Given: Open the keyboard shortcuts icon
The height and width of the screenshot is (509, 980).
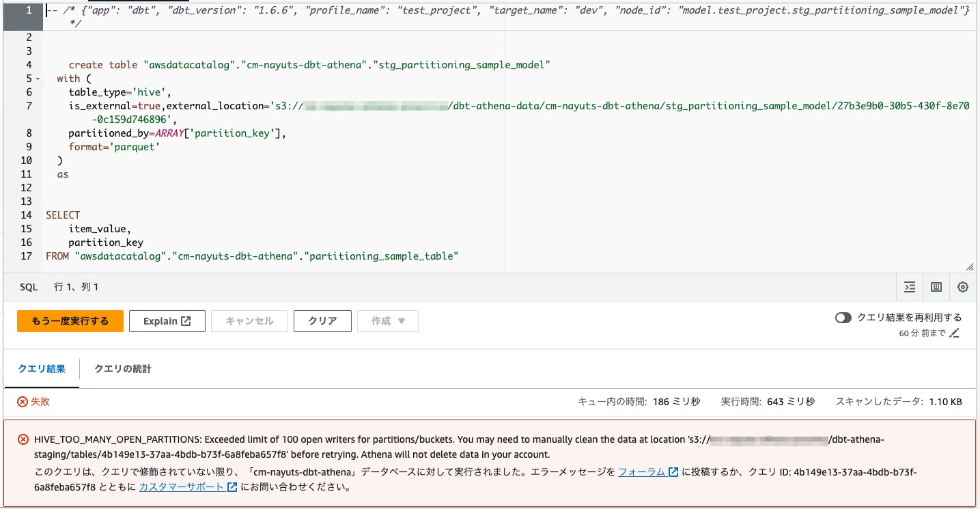Looking at the screenshot, I should pos(935,287).
